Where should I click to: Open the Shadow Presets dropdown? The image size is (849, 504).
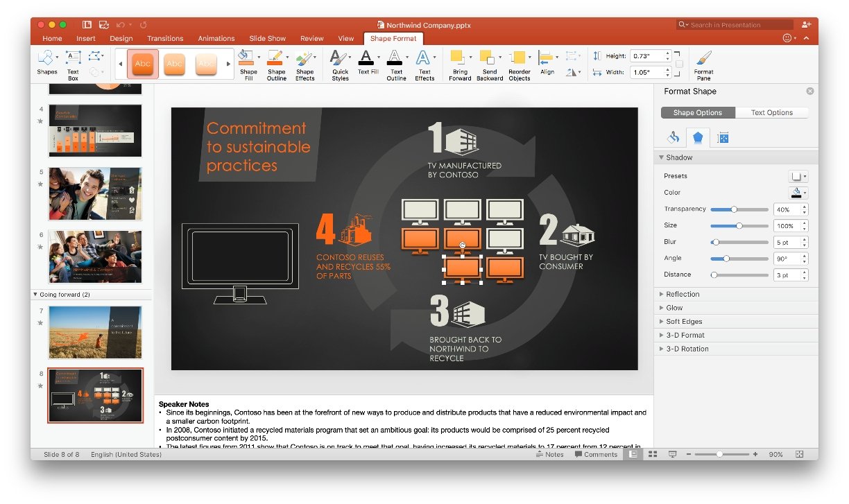(798, 175)
